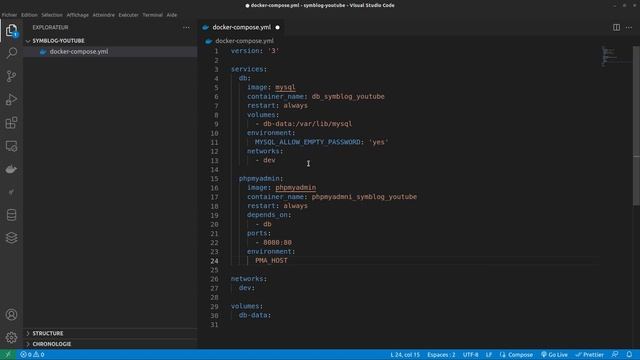Click the small checkmark activity bar icon
The height and width of the screenshot is (360, 640).
coord(11,192)
